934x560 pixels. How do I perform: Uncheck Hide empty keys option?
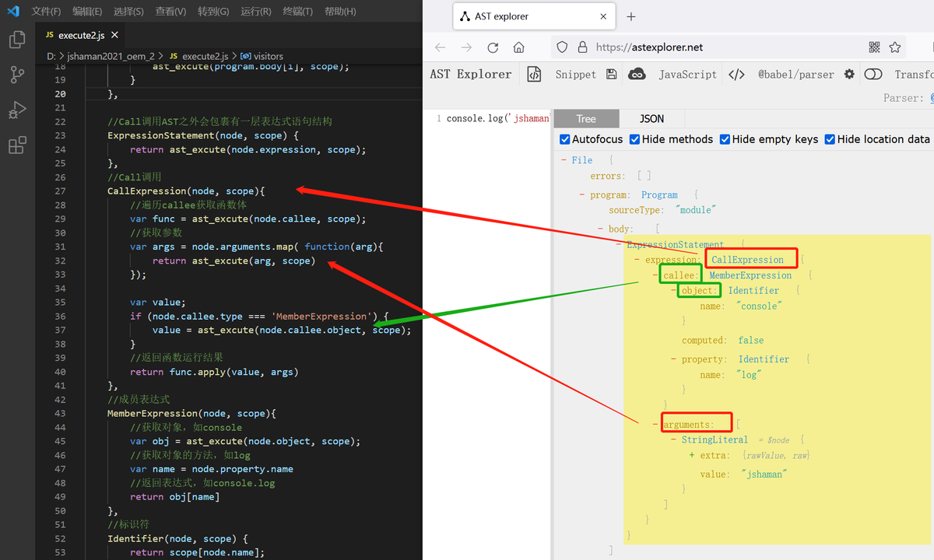[725, 139]
